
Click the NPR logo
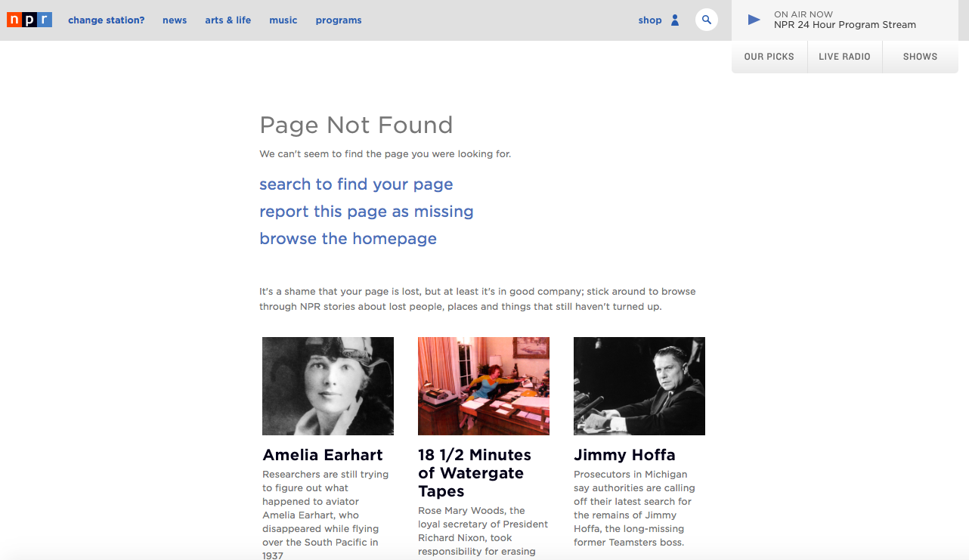pyautogui.click(x=29, y=20)
